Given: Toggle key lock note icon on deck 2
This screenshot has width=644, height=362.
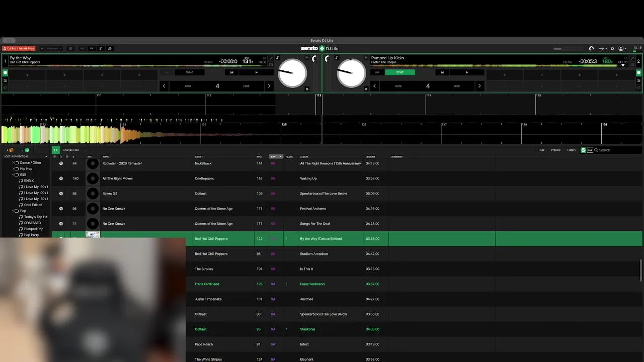Looking at the screenshot, I should point(337,58).
